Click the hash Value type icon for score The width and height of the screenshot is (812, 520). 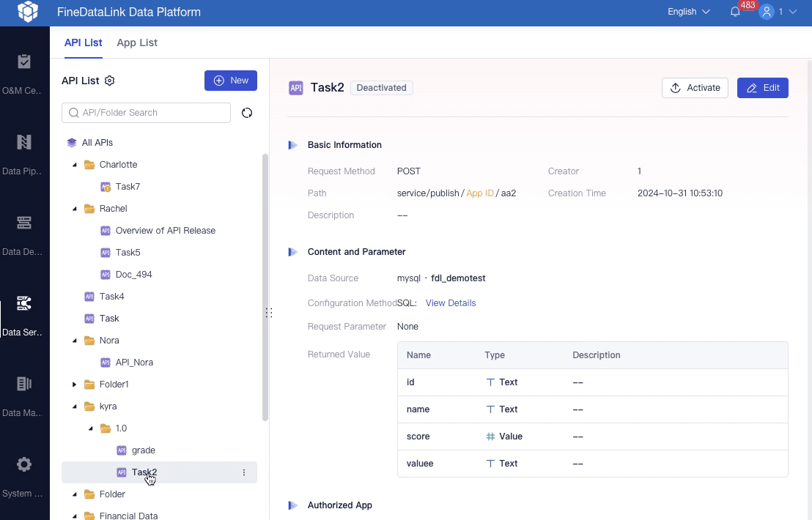[x=490, y=437]
